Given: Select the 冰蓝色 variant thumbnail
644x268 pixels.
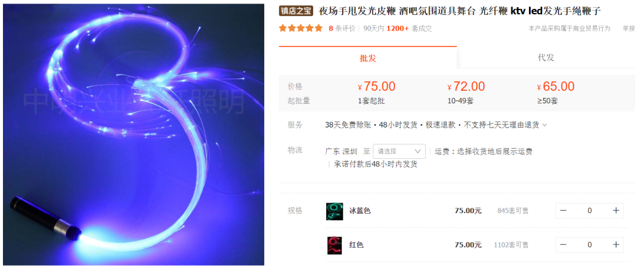Looking at the screenshot, I should (x=335, y=211).
